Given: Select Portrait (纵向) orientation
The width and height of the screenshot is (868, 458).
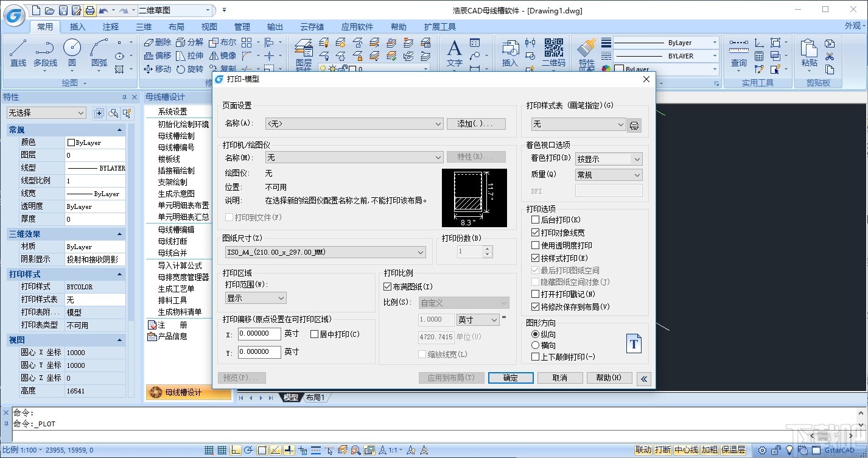Looking at the screenshot, I should (536, 334).
